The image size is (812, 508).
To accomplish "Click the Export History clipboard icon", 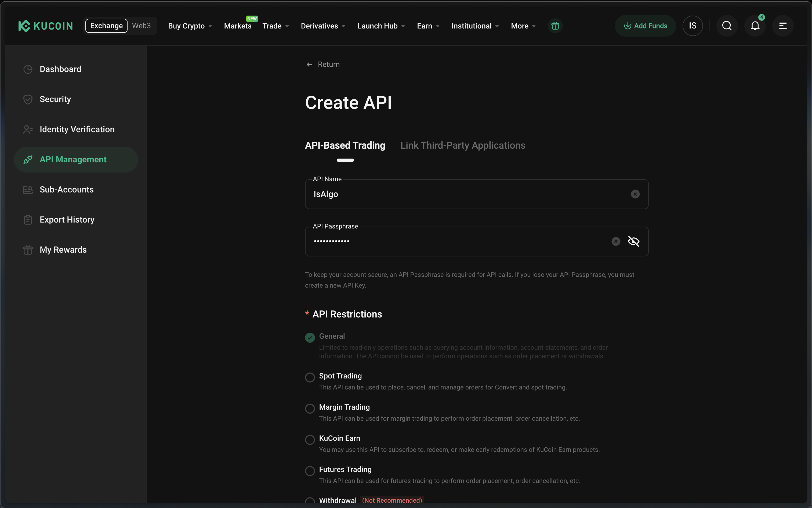I will pyautogui.click(x=28, y=220).
